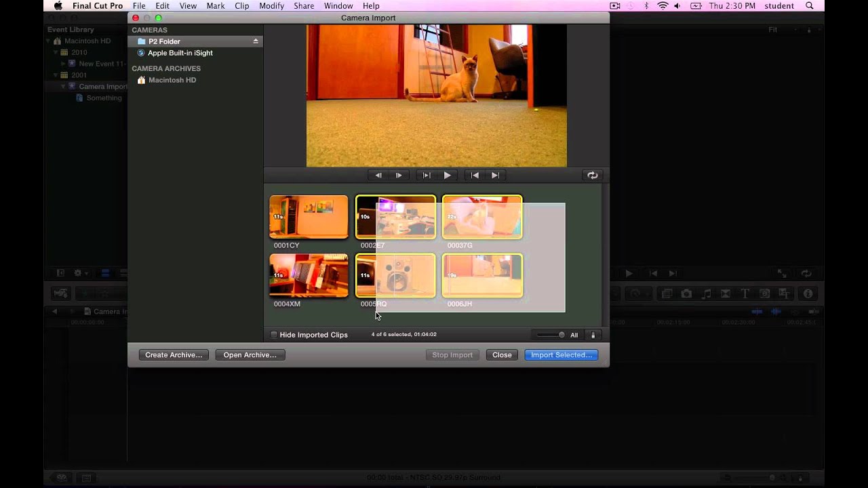Select clip thumbnail 0006JH
Viewport: 868px width, 488px height.
(x=482, y=275)
